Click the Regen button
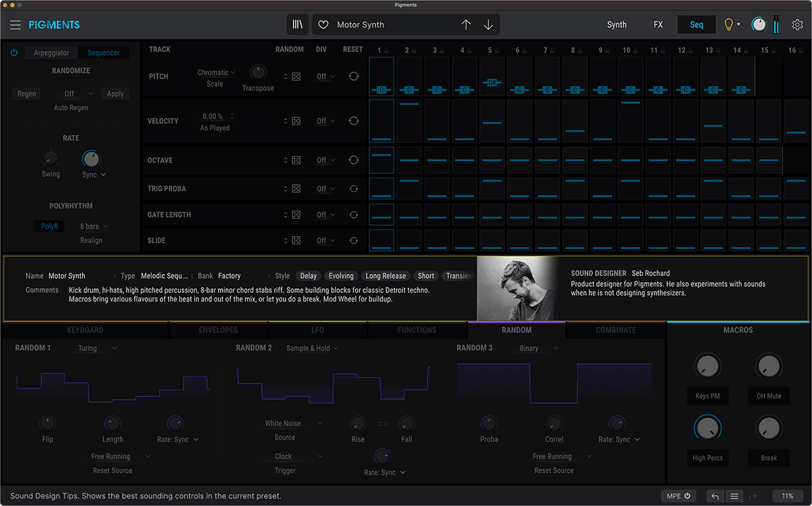 pyautogui.click(x=27, y=94)
